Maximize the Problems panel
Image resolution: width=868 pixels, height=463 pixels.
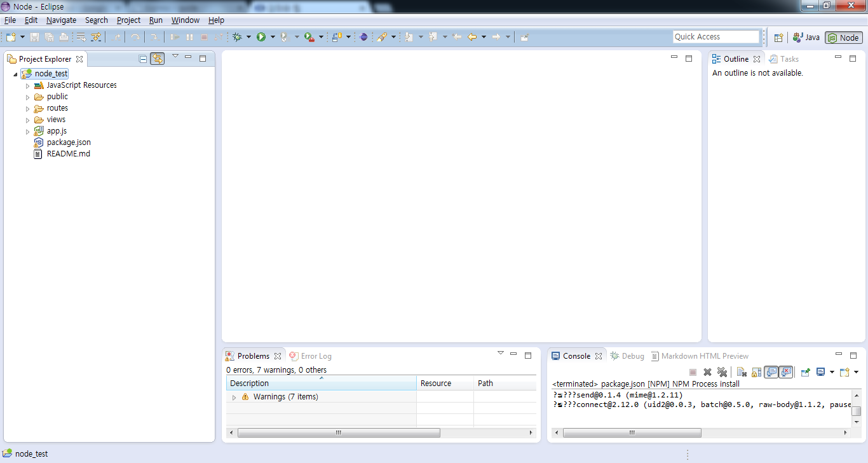(528, 355)
